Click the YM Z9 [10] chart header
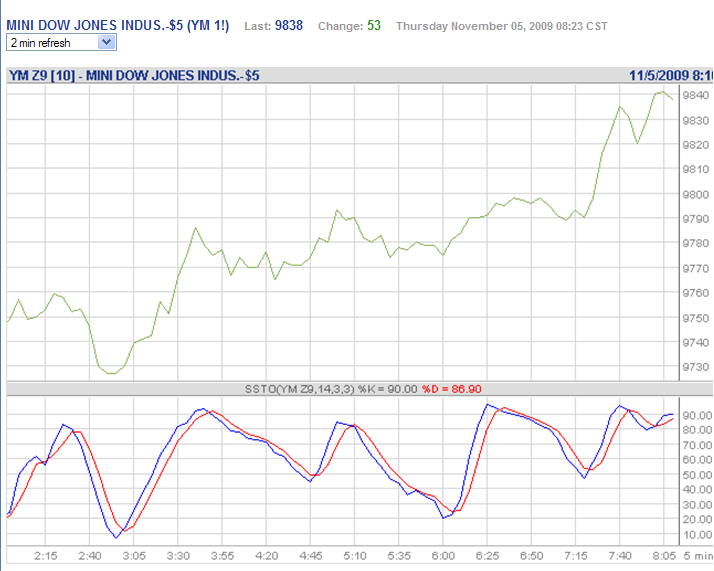 pos(134,75)
